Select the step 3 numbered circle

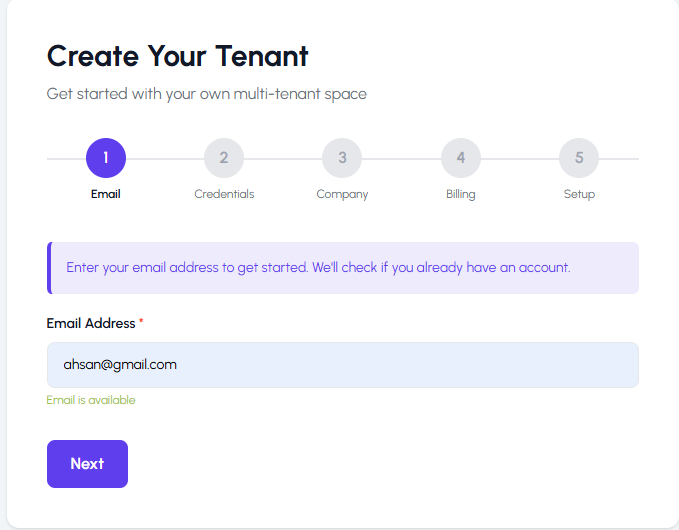[x=342, y=158]
